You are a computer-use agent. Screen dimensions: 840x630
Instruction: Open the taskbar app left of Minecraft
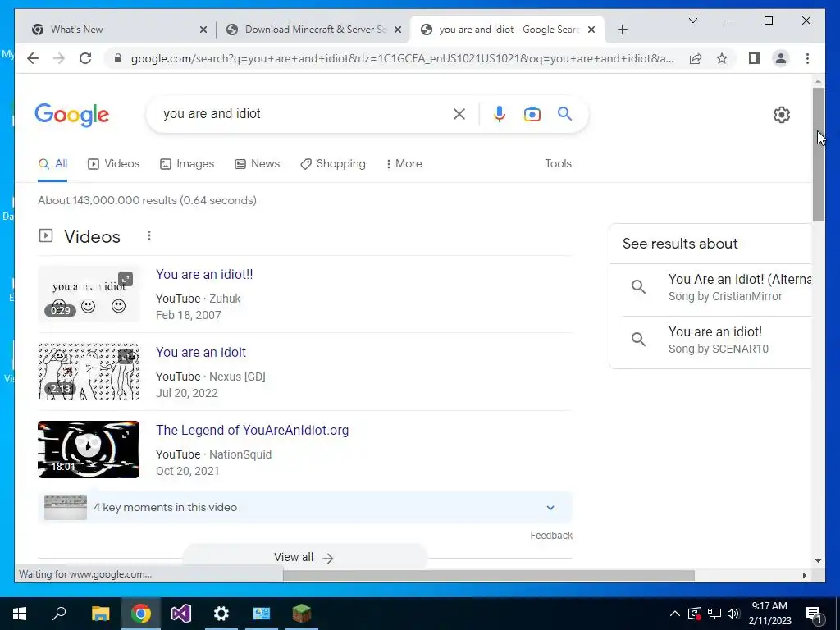coord(262,614)
